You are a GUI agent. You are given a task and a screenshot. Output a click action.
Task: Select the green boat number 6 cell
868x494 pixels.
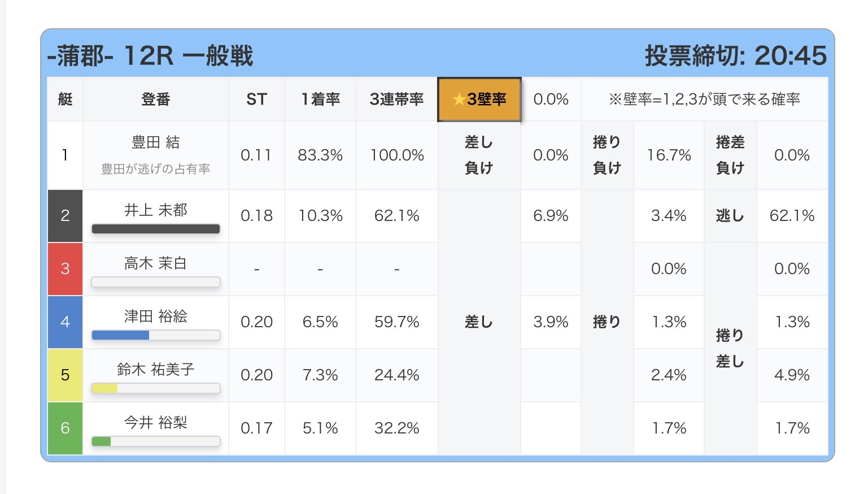[65, 428]
